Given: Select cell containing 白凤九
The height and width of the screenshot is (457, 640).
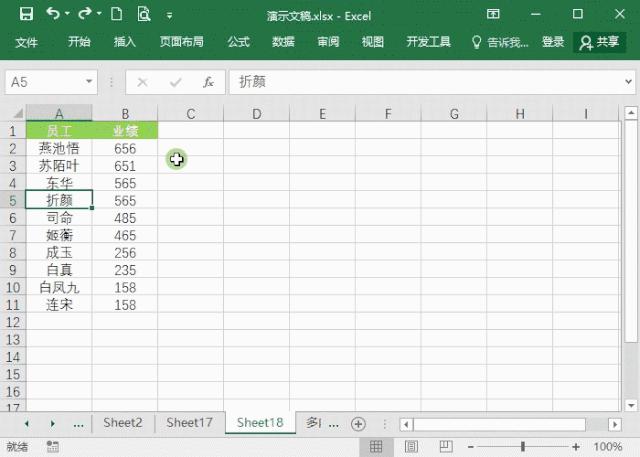Looking at the screenshot, I should pyautogui.click(x=59, y=288).
